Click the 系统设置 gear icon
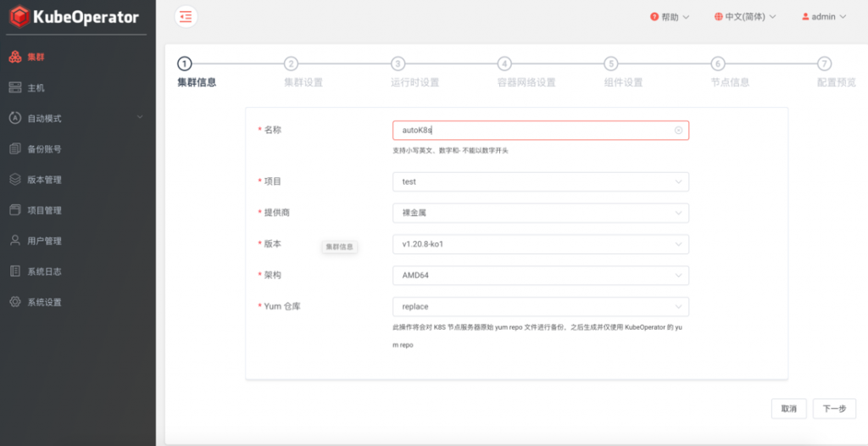This screenshot has width=868, height=446. (15, 302)
